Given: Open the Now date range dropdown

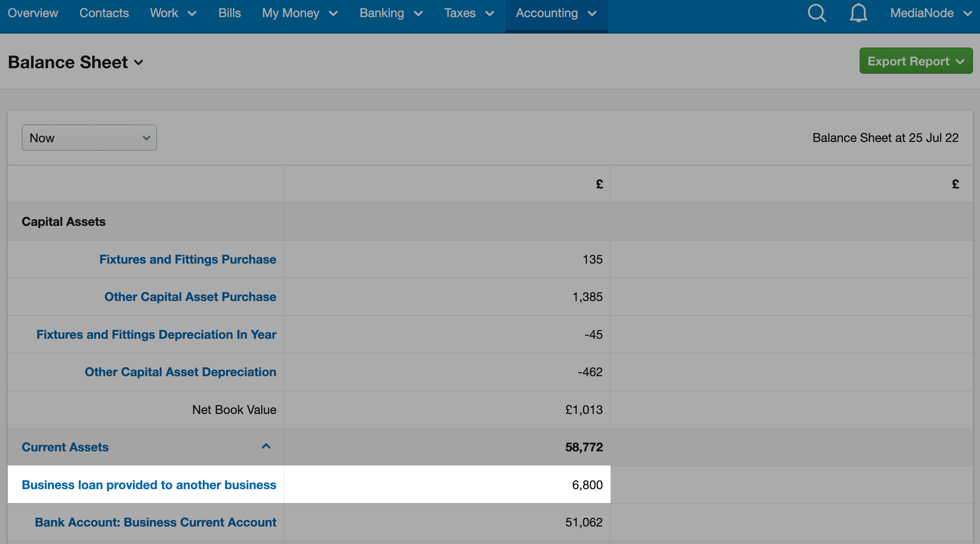Looking at the screenshot, I should coord(89,138).
